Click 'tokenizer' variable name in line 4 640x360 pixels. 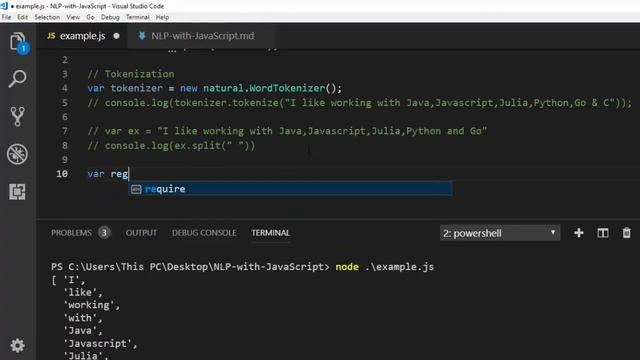[x=136, y=88]
